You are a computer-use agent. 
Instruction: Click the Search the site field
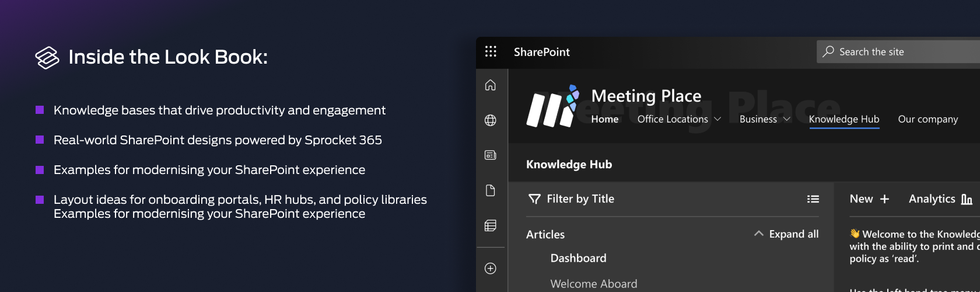click(x=904, y=52)
